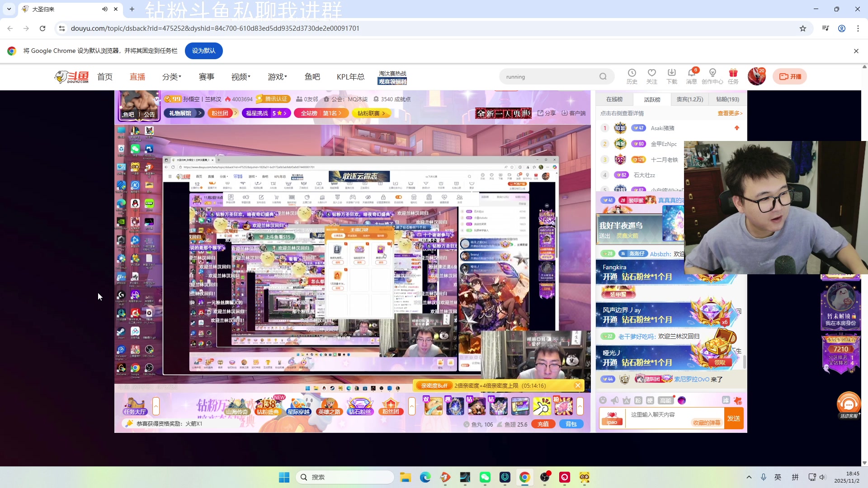Toggle the 滤 danmaku filter

coord(726,400)
